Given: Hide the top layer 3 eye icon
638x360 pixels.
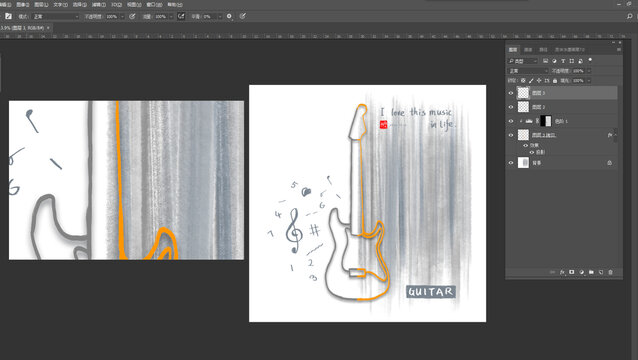Looking at the screenshot, I should [x=511, y=93].
